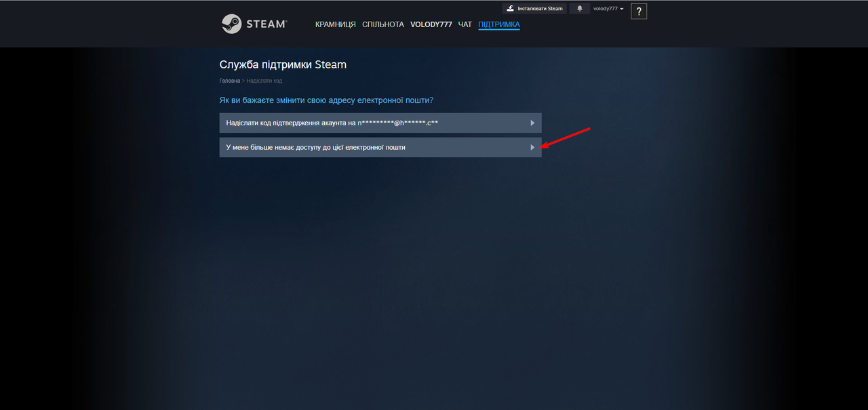Viewport: 868px width, 410px height.
Task: Open the VOLODY777 profile menu
Action: pos(431,24)
